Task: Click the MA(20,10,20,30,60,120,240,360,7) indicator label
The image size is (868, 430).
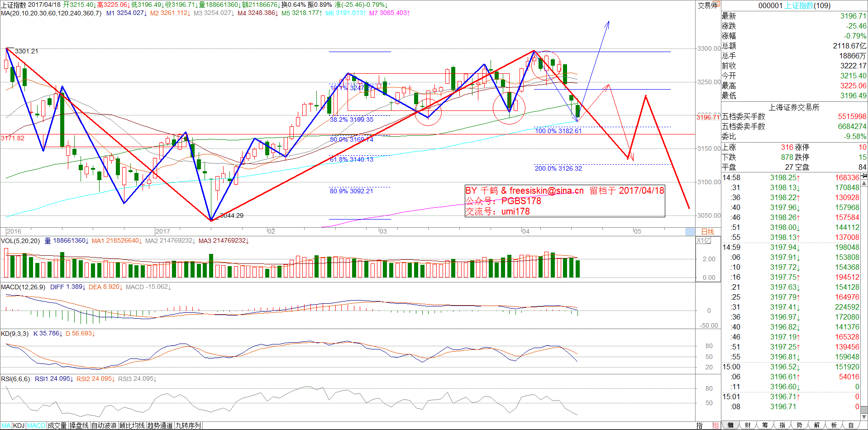Action: pos(51,13)
